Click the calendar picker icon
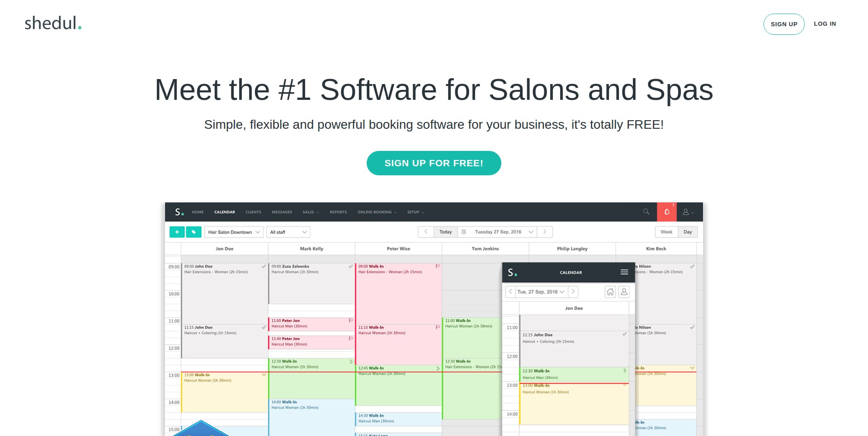The image size is (868, 436). (x=463, y=232)
